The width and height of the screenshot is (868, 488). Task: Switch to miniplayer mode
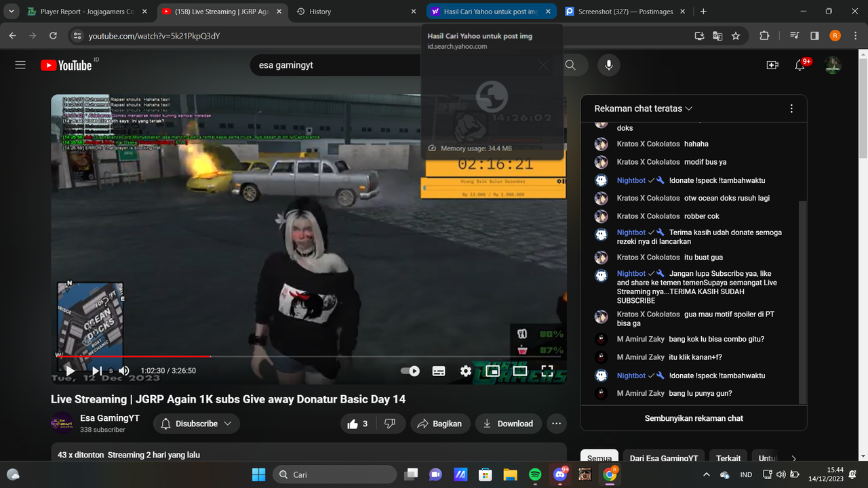tap(493, 371)
